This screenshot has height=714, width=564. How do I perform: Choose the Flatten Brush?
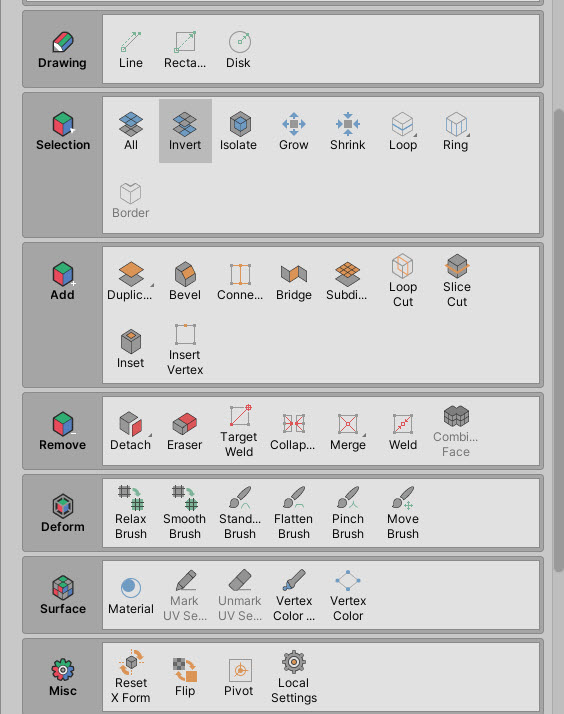294,513
